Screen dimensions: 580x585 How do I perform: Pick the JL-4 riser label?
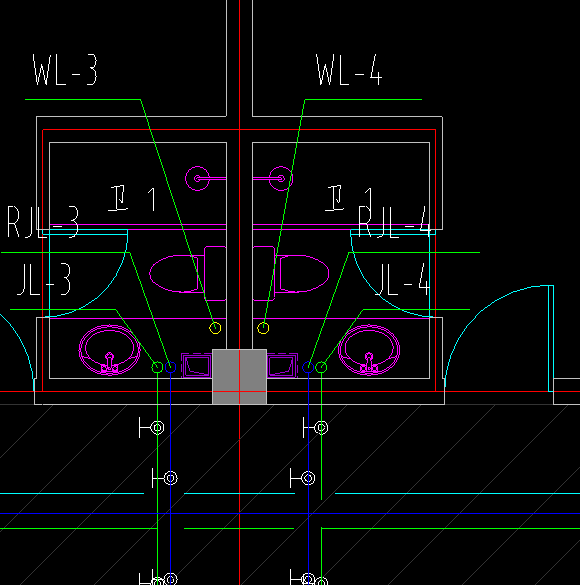click(403, 279)
